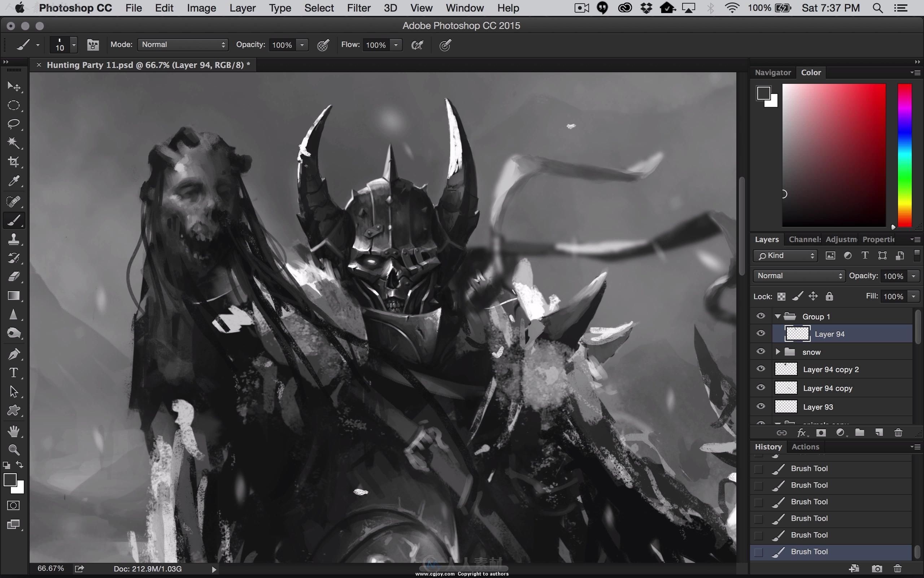Select the History Brush tool
Screen dimensions: 924x578
[x=14, y=258]
